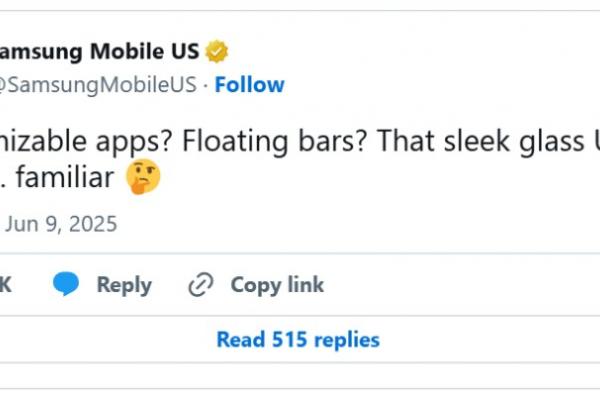600x400 pixels.
Task: Click the Copy link label
Action: 277,285
